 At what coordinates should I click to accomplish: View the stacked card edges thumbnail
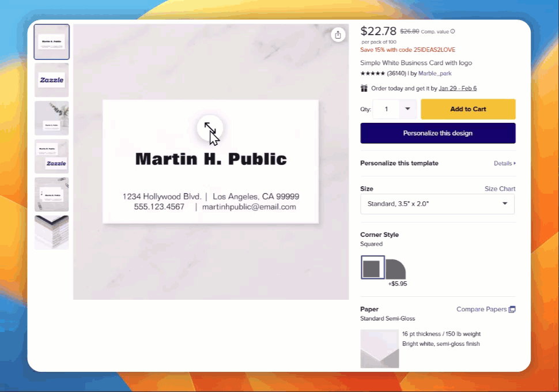(x=52, y=232)
